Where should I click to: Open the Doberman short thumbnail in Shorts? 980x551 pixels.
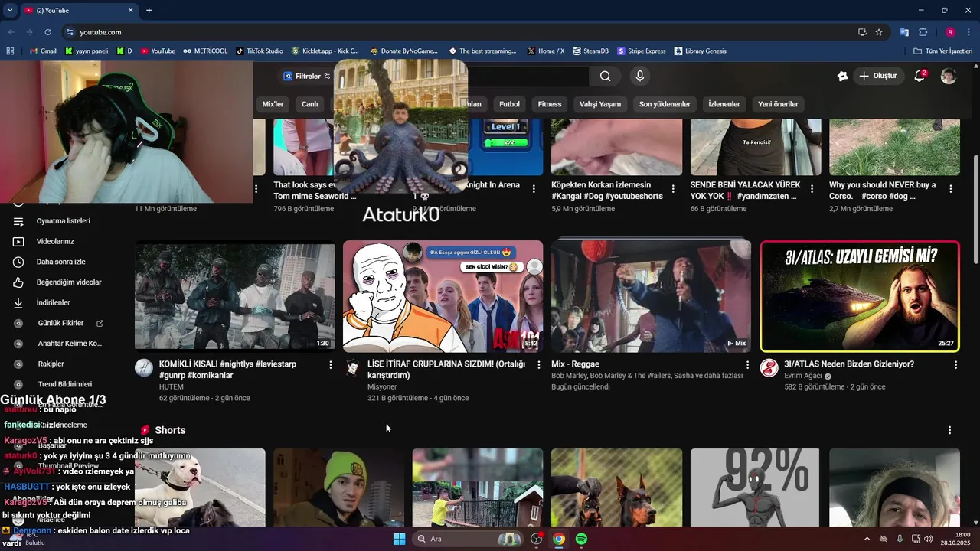tap(616, 487)
